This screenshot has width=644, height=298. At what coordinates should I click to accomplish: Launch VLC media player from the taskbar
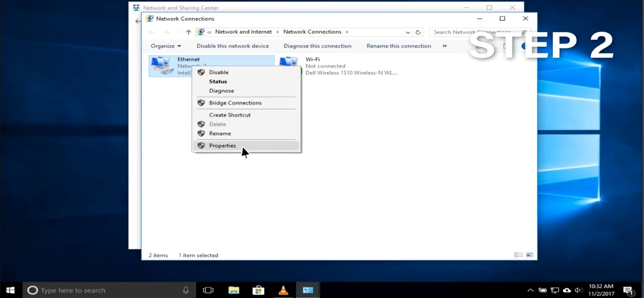click(x=283, y=290)
